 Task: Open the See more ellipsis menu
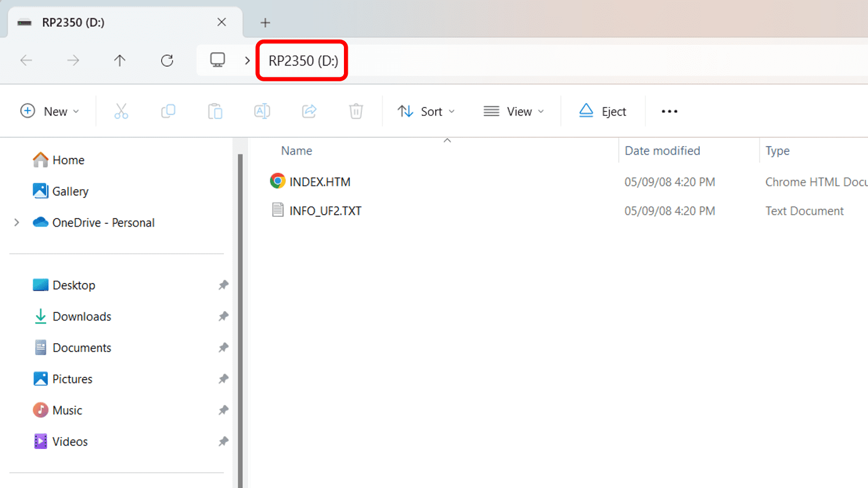(669, 111)
